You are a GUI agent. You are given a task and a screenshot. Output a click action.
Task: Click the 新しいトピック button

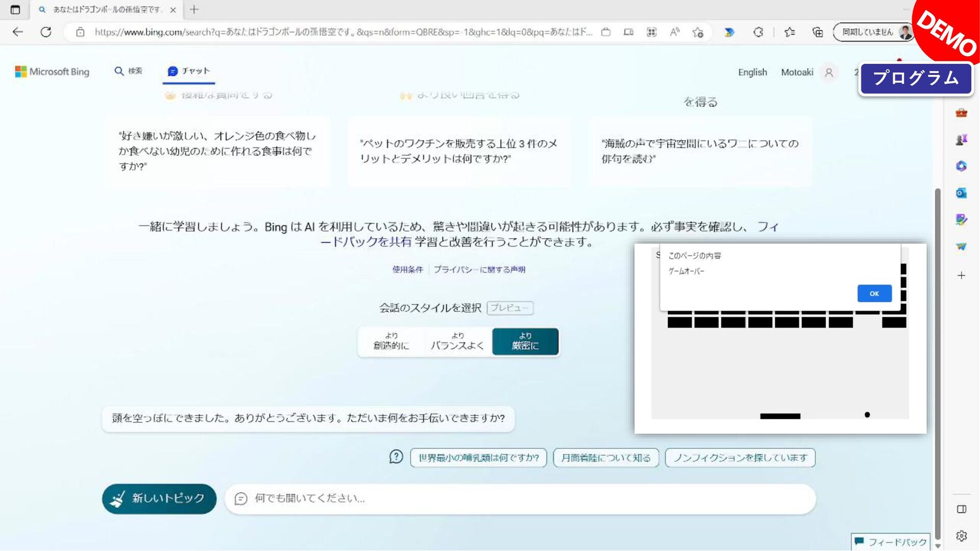(159, 498)
